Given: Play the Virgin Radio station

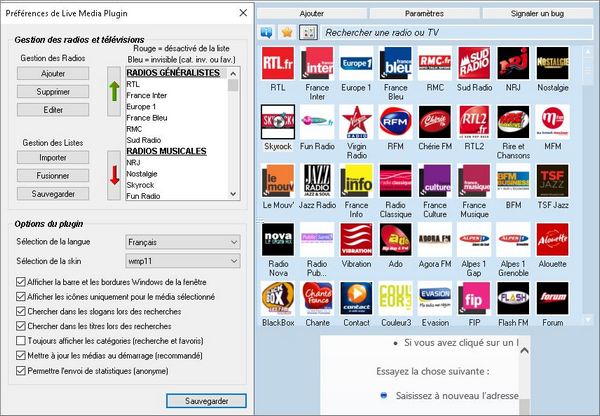Looking at the screenshot, I should click(356, 122).
